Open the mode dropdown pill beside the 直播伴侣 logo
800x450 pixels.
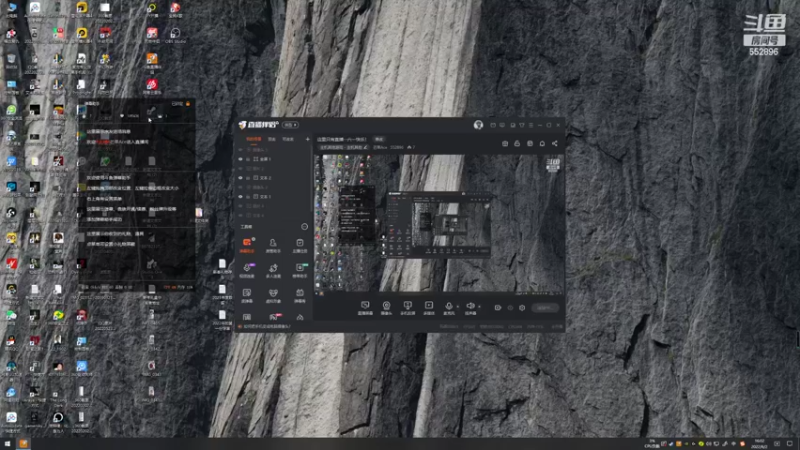click(x=290, y=125)
